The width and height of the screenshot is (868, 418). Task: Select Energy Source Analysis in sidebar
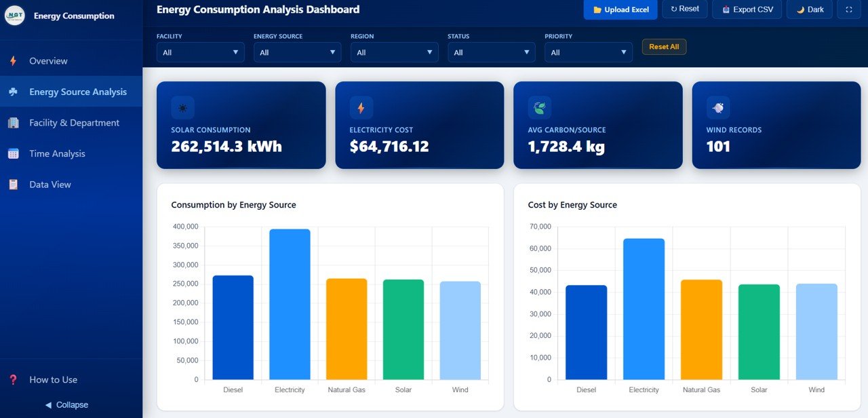pyautogui.click(x=77, y=92)
